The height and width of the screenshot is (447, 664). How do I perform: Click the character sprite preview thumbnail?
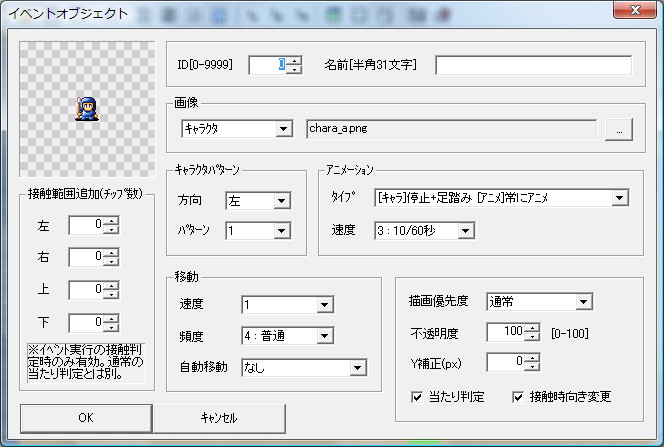click(x=87, y=109)
